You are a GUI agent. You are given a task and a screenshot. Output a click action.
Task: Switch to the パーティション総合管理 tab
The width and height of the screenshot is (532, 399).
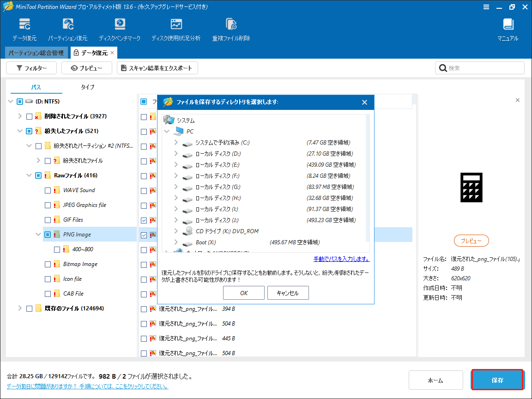tap(36, 53)
